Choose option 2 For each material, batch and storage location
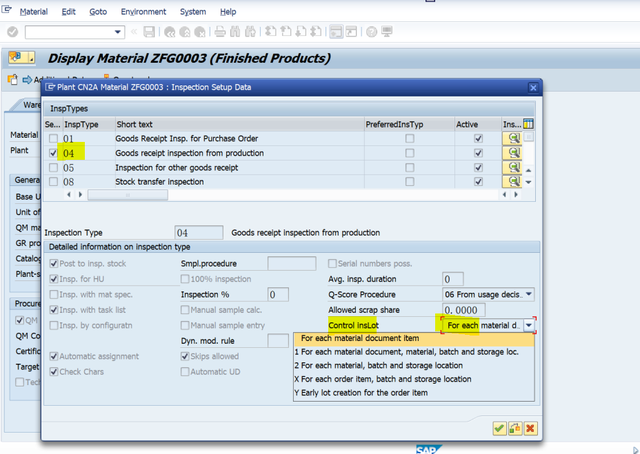The image size is (640, 454). pos(413,365)
